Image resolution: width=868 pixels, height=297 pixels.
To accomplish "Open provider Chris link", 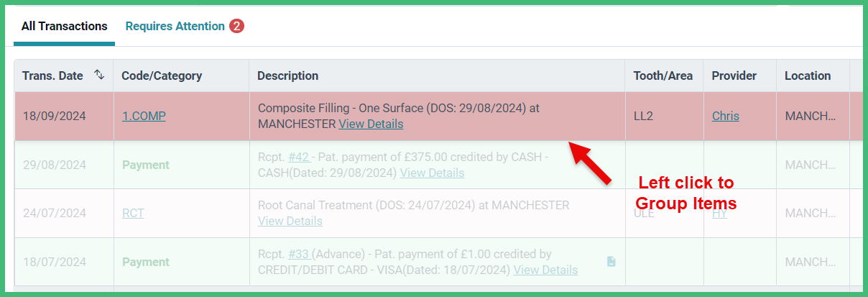I will (726, 116).
